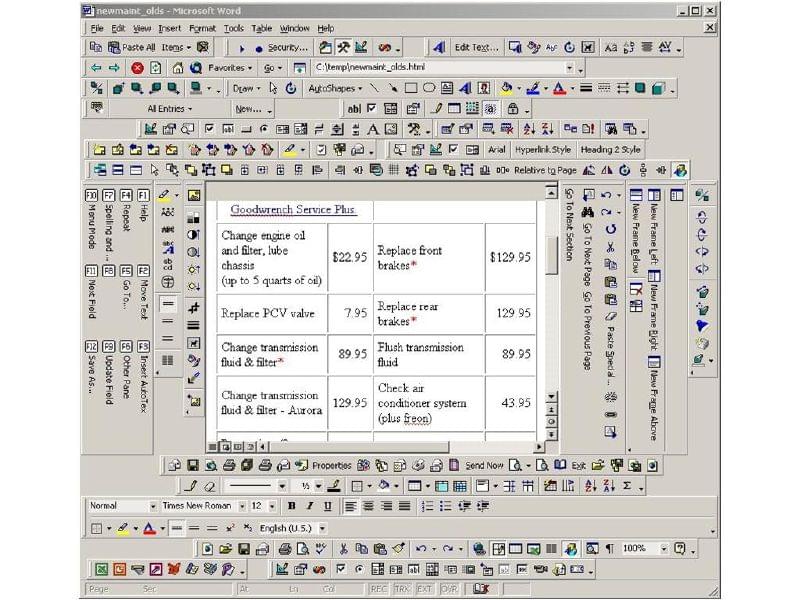Click the Edit Text... button

click(476, 47)
